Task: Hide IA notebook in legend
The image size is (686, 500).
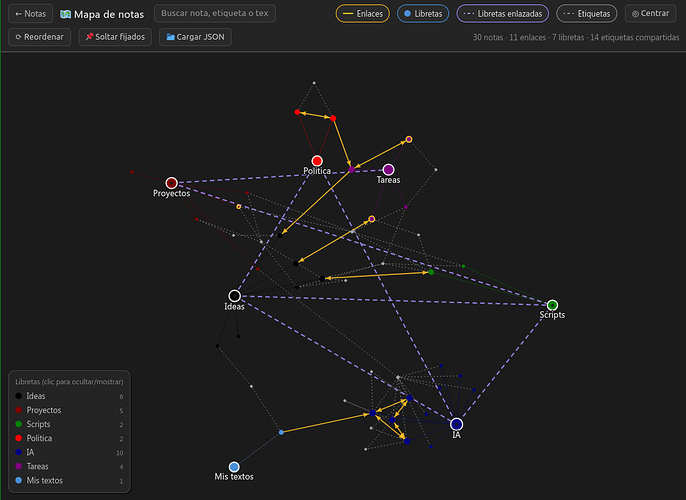Action: point(69,452)
